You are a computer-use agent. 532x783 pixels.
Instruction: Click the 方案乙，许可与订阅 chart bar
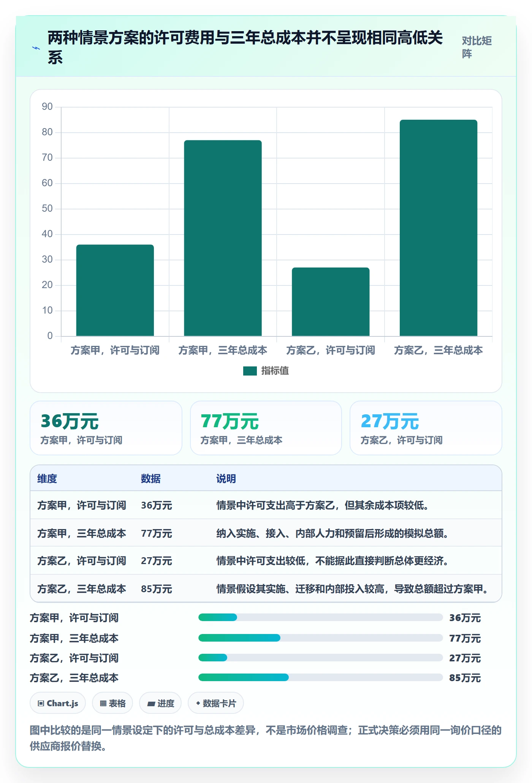click(331, 302)
